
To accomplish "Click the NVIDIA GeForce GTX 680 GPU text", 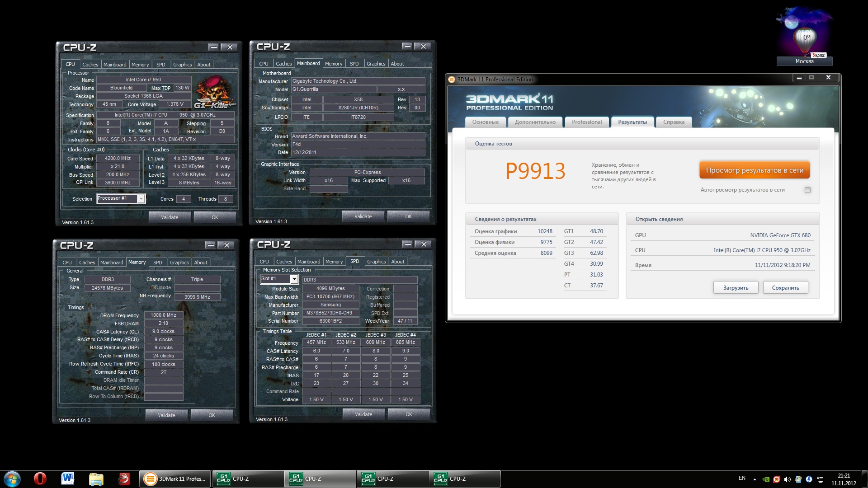I will tap(780, 235).
